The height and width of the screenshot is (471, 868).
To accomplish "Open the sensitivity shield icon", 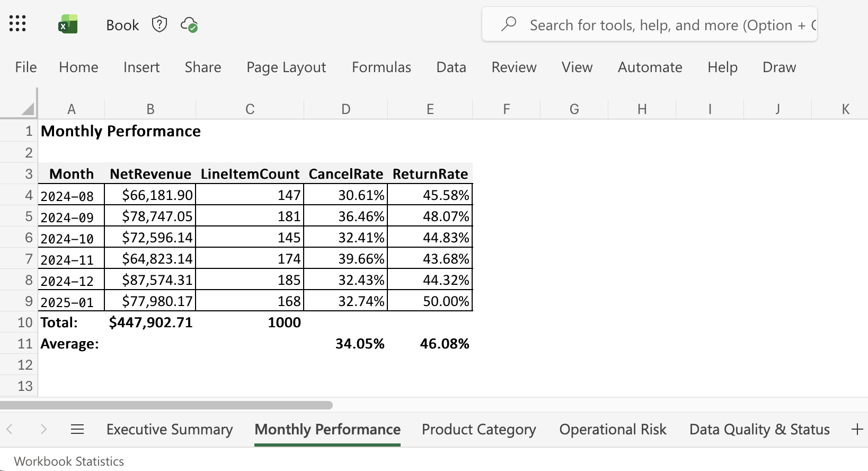I will click(160, 24).
